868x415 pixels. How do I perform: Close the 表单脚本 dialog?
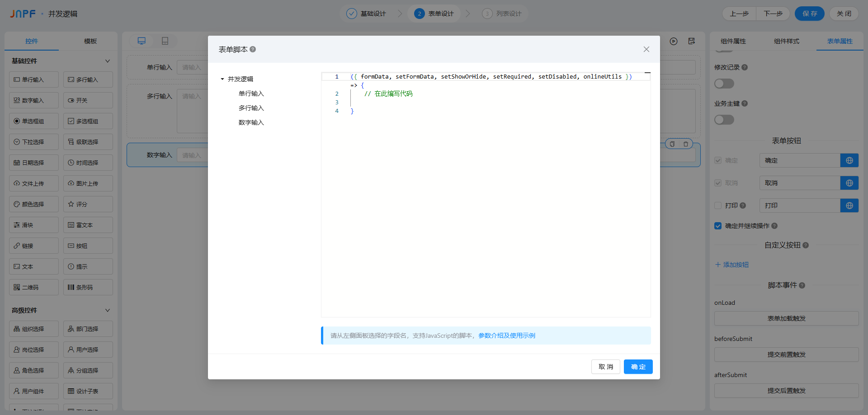[646, 49]
